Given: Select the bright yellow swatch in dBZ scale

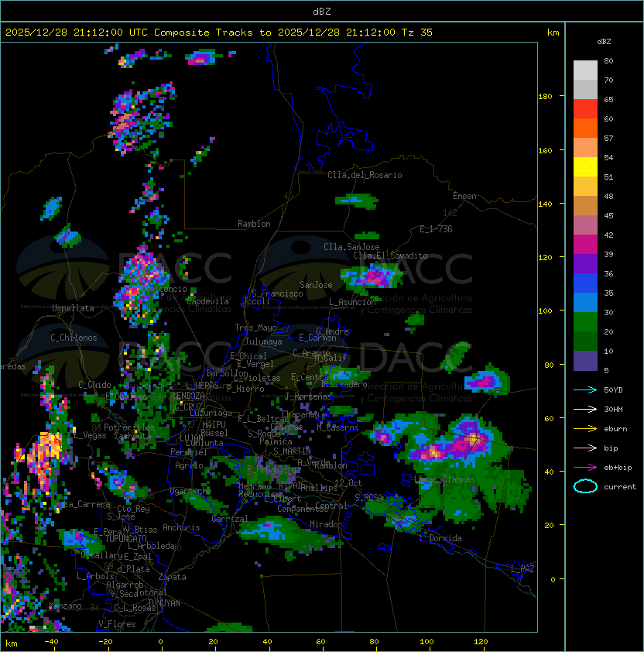Looking at the screenshot, I should pos(585,167).
